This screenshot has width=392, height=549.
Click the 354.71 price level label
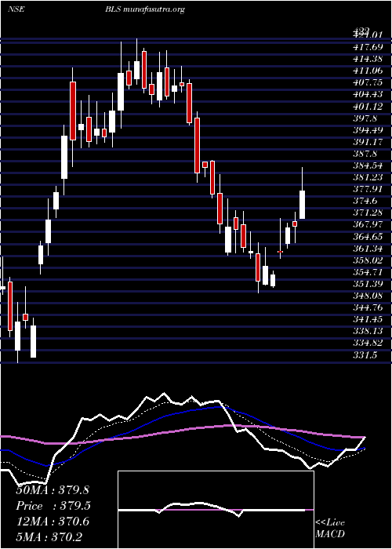(368, 272)
